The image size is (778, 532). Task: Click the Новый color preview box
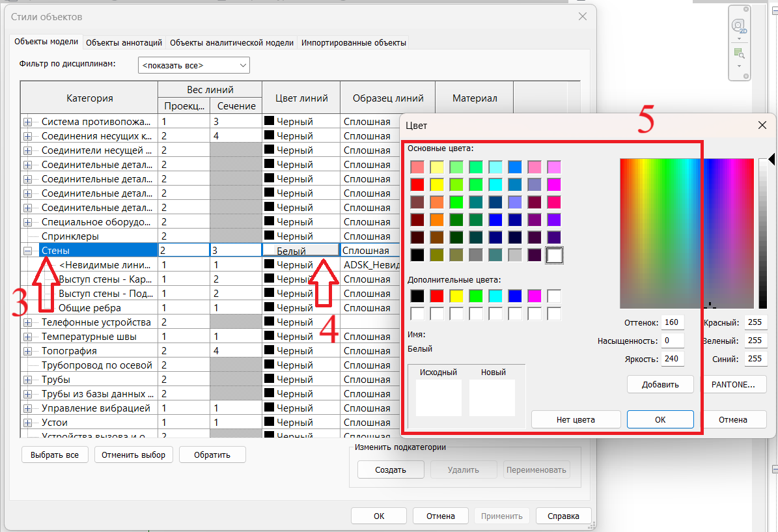coord(492,397)
